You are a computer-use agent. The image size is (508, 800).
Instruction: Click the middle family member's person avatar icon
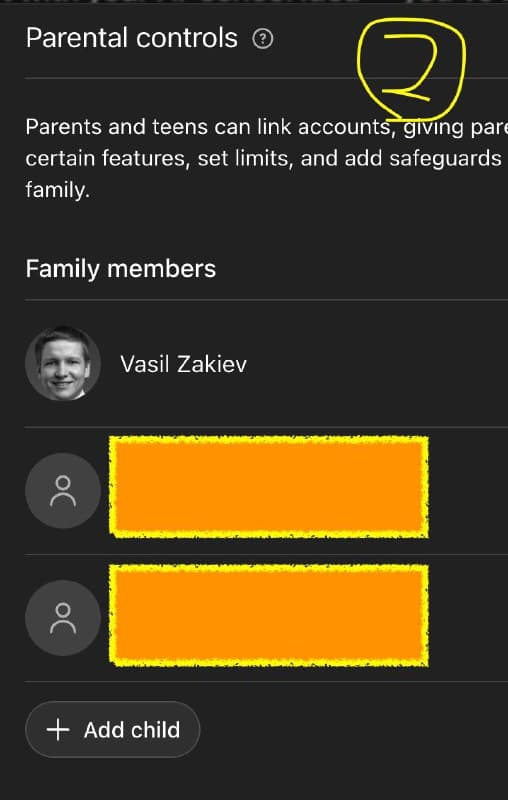tap(63, 491)
